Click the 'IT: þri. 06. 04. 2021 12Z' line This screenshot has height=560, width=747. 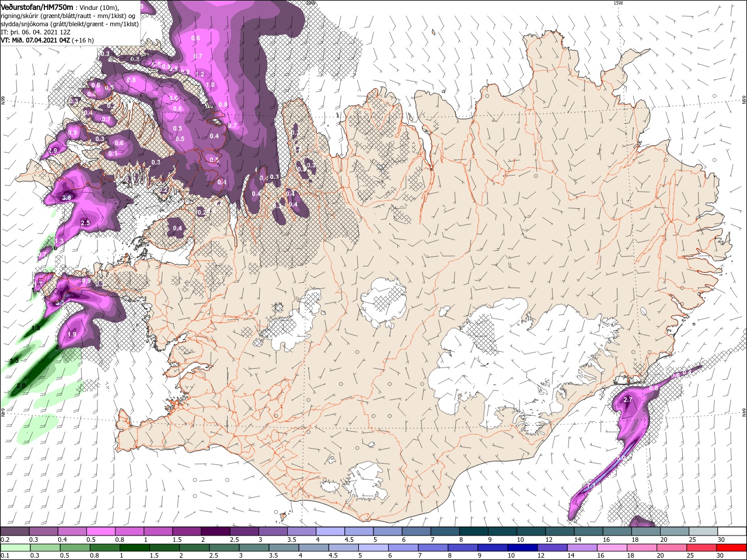36,32
